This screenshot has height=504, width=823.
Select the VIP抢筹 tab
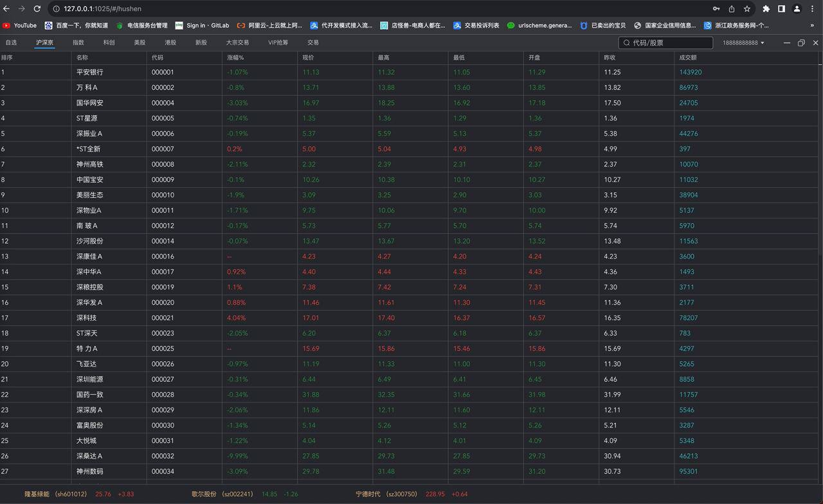click(x=278, y=42)
